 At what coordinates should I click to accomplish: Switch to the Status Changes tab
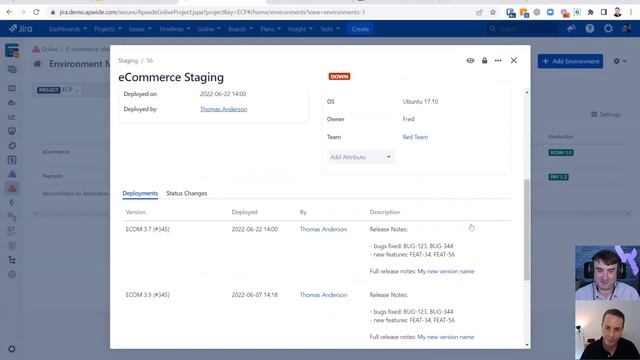(x=187, y=193)
